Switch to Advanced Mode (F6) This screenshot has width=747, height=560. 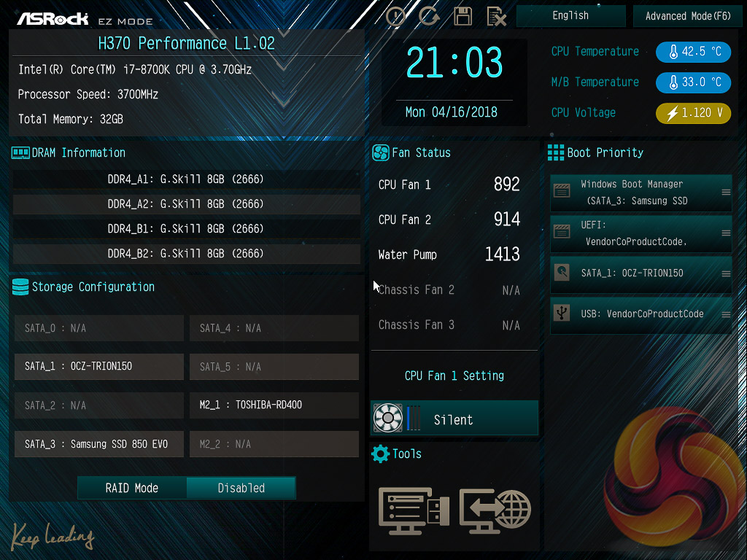(x=687, y=16)
